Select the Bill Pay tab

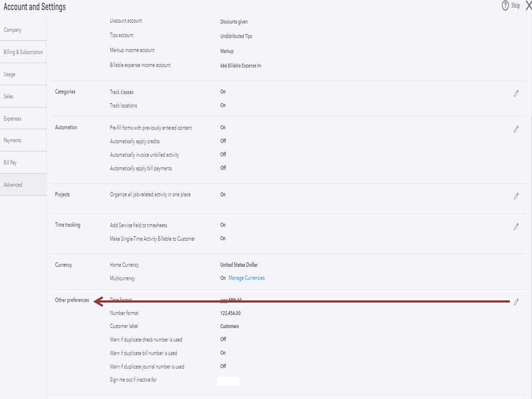[x=10, y=163]
